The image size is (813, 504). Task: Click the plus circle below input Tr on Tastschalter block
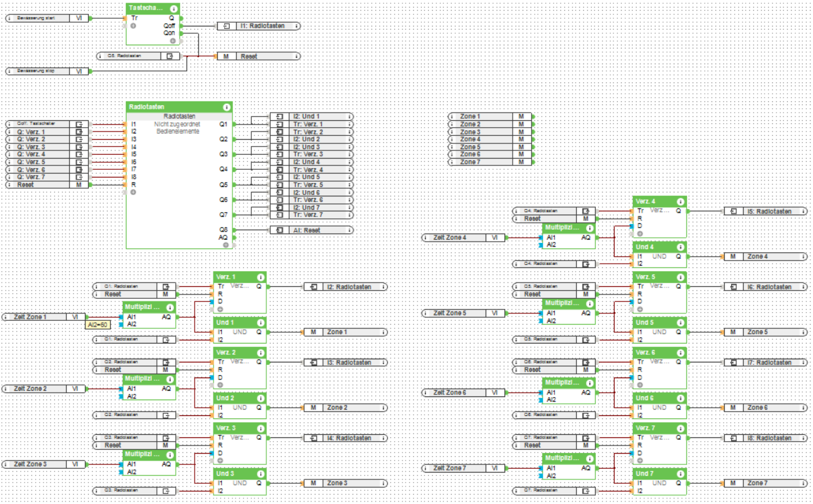pyautogui.click(x=134, y=26)
